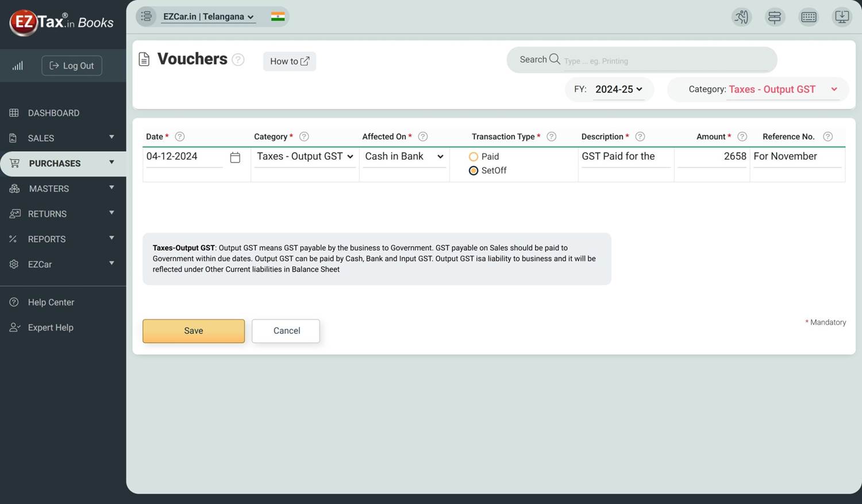Open the Affected On Cash in Bank dropdown
Image resolution: width=862 pixels, height=504 pixels.
coord(404,157)
